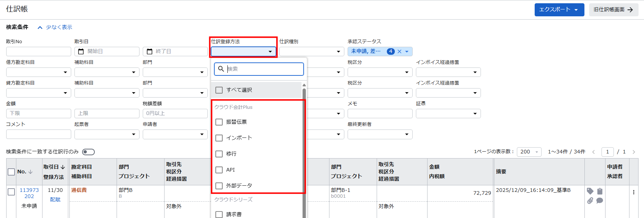This screenshot has height=218, width=644.
Task: Select the API option in the list
Action: pyautogui.click(x=219, y=170)
